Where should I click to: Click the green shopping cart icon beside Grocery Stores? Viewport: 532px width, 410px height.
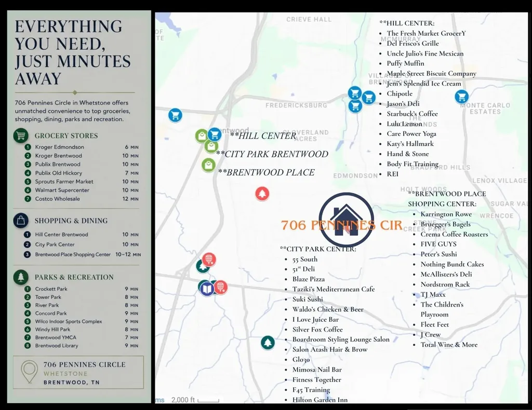click(21, 135)
